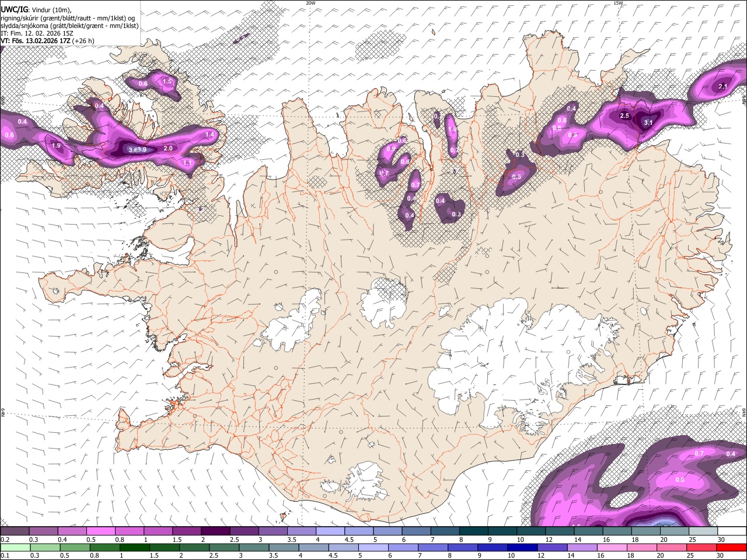Click the 2.1 value near top-right edge

click(722, 86)
